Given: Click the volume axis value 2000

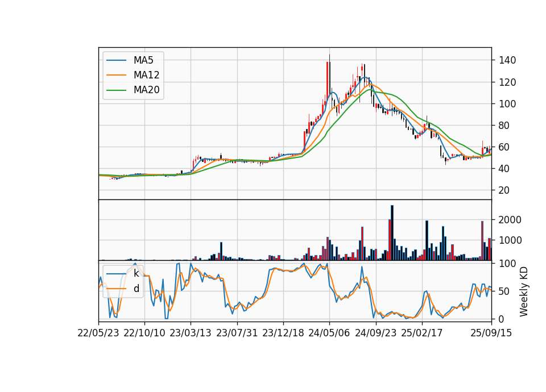Looking at the screenshot, I should (x=510, y=220).
